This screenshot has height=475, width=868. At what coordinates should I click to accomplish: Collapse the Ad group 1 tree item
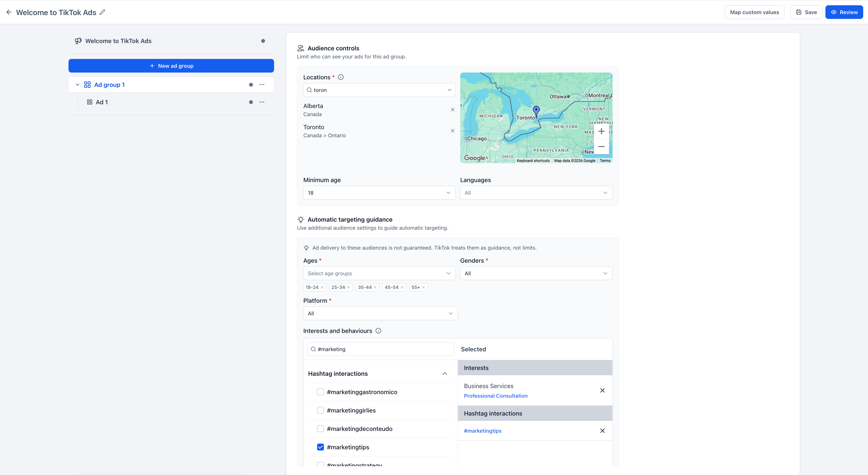[78, 85]
